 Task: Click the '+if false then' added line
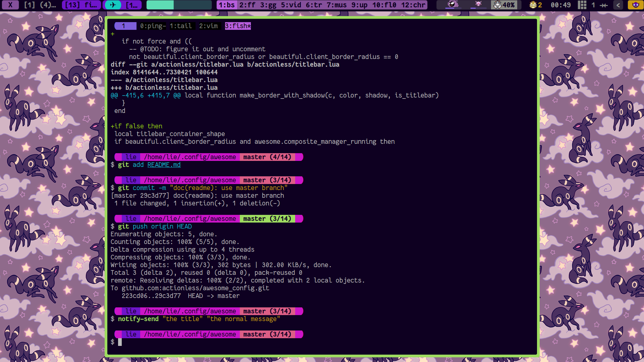pos(137,126)
